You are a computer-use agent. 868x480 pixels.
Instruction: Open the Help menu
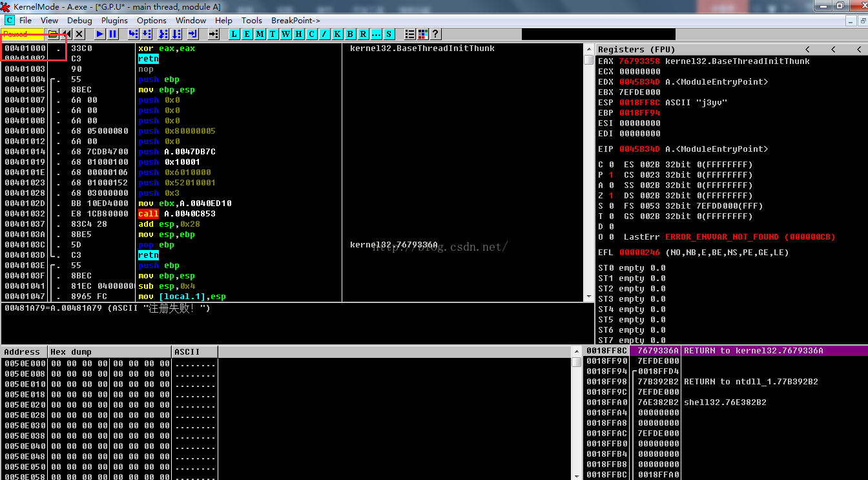pyautogui.click(x=223, y=21)
